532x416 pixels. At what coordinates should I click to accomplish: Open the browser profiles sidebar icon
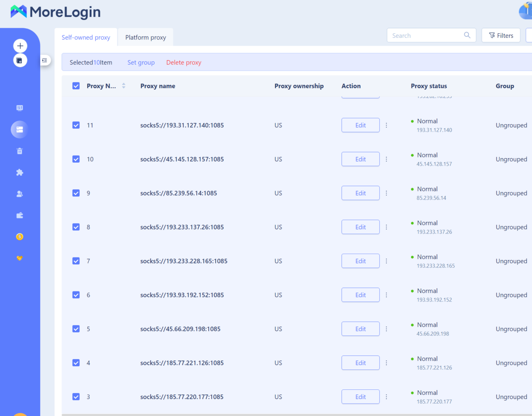20,108
